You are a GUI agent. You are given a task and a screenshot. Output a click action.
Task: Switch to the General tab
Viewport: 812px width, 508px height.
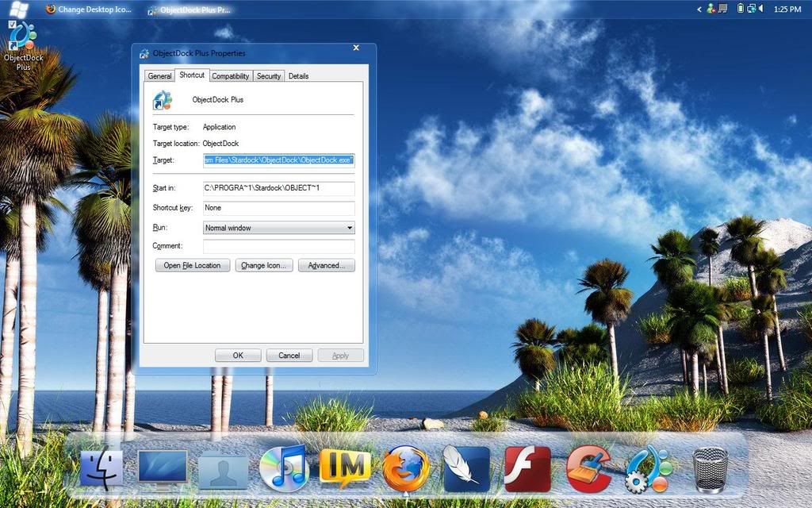point(159,75)
